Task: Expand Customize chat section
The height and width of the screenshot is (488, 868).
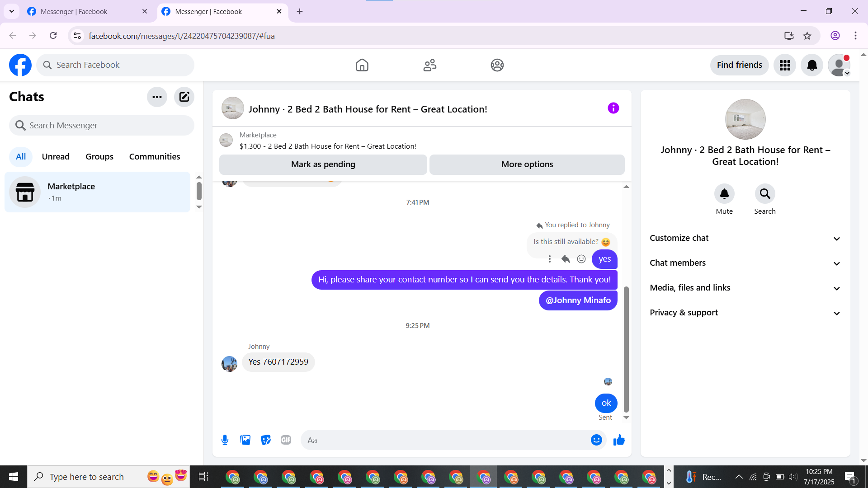Action: click(x=745, y=238)
